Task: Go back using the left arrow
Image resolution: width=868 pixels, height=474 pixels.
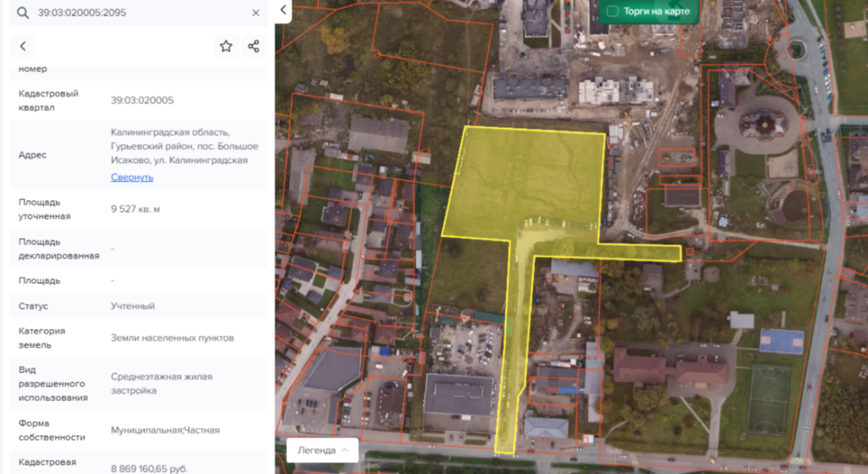Action: 23,47
